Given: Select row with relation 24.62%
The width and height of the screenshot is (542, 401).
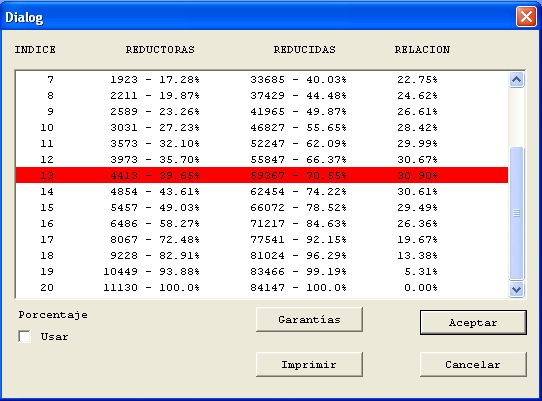Looking at the screenshot, I should (262, 95).
